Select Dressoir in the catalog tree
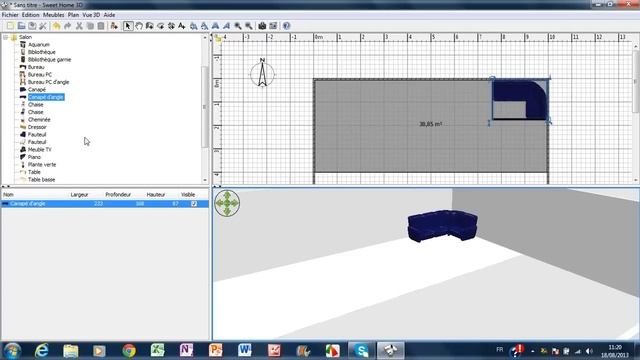Image resolution: width=640 pixels, height=360 pixels. pyautogui.click(x=37, y=127)
